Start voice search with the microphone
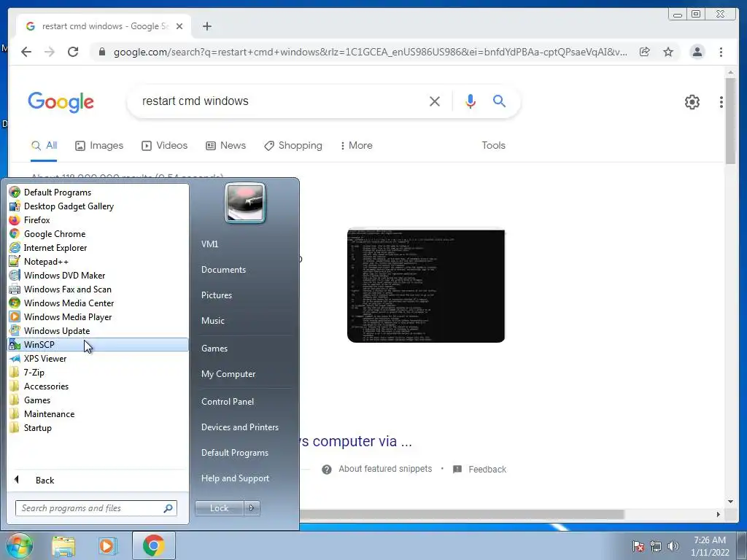 [471, 101]
